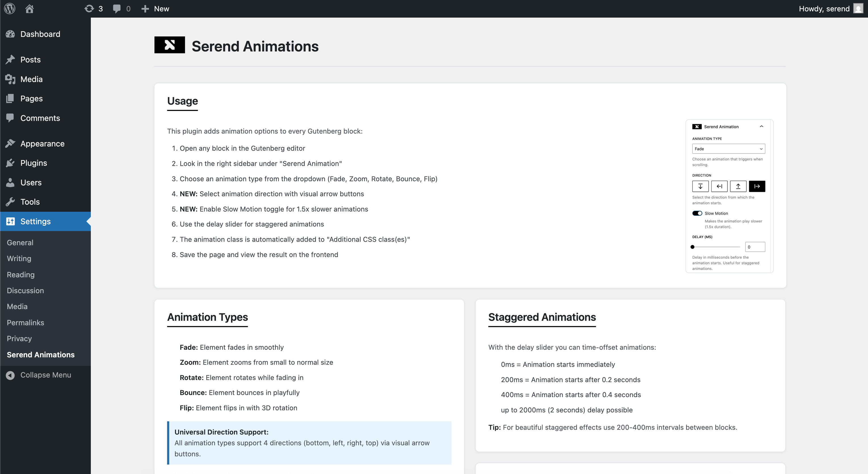Open the New content menu
The height and width of the screenshot is (474, 868).
point(155,9)
